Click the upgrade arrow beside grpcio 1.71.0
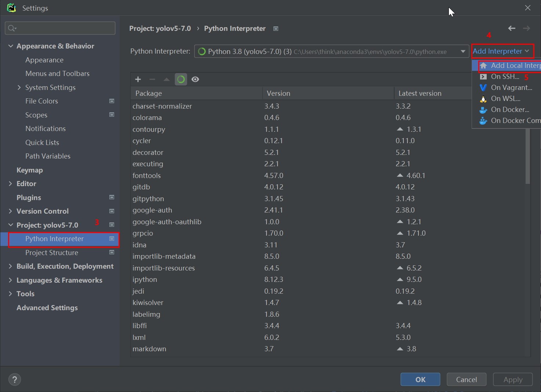The image size is (541, 392). tap(400, 233)
